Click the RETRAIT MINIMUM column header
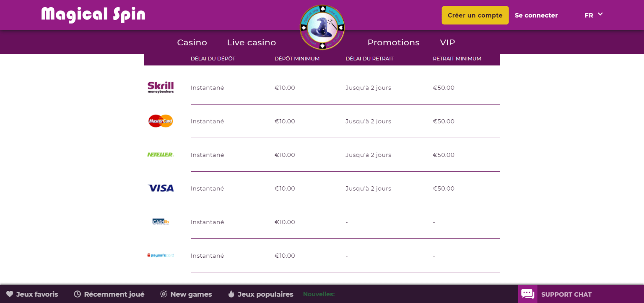The width and height of the screenshot is (644, 303). (x=457, y=59)
